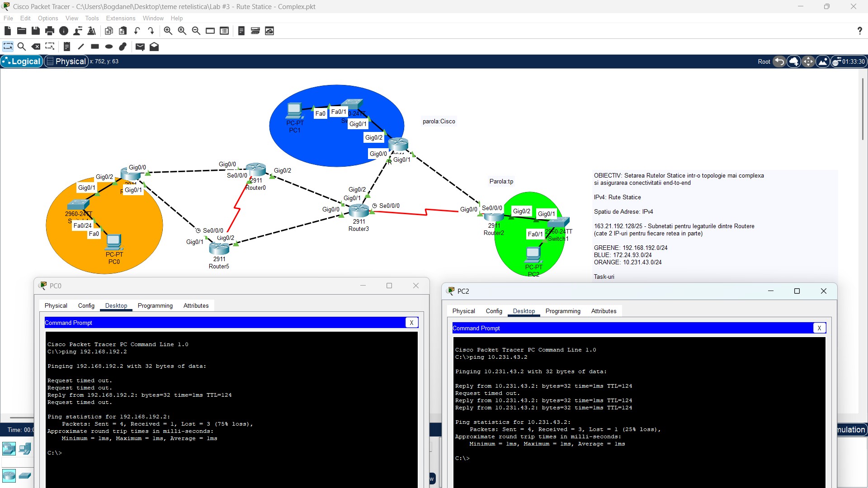Open Programming tab in PC0 window
Viewport: 868px width, 488px height.
click(x=155, y=305)
